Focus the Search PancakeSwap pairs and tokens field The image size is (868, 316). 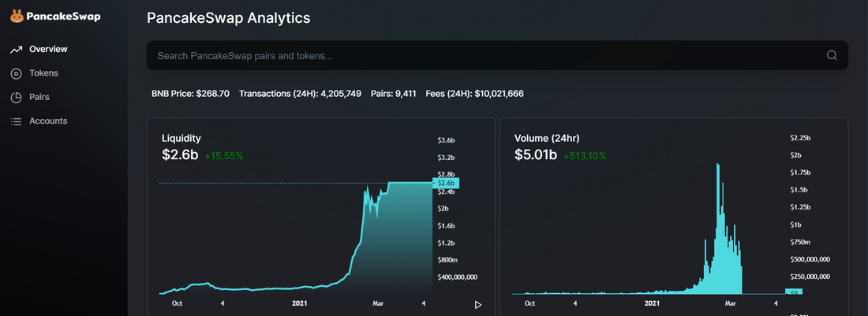pos(497,55)
